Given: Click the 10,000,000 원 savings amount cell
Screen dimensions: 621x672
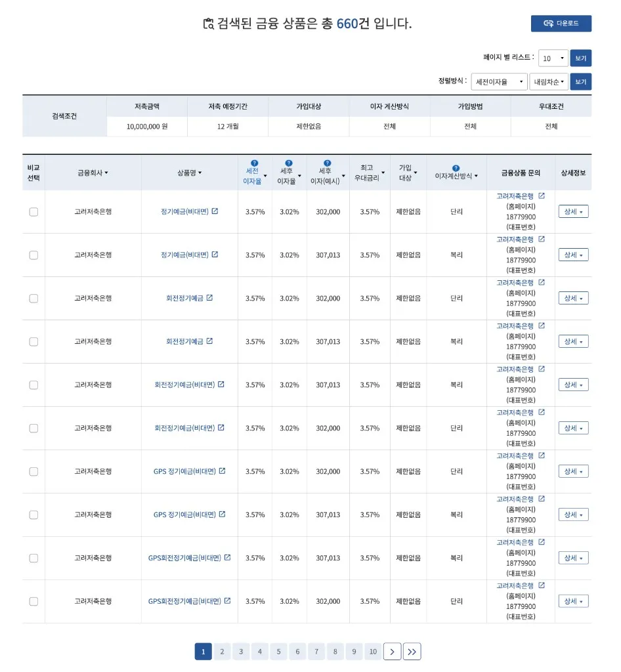Looking at the screenshot, I should pyautogui.click(x=147, y=127).
